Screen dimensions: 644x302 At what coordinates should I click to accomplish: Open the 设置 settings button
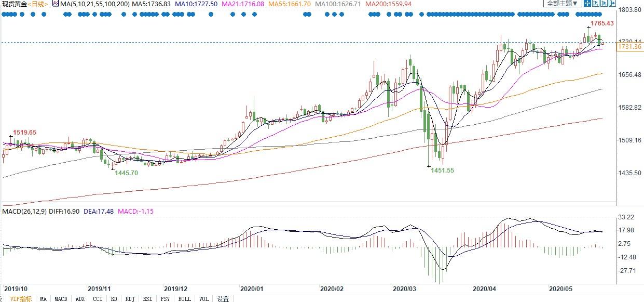(x=223, y=298)
